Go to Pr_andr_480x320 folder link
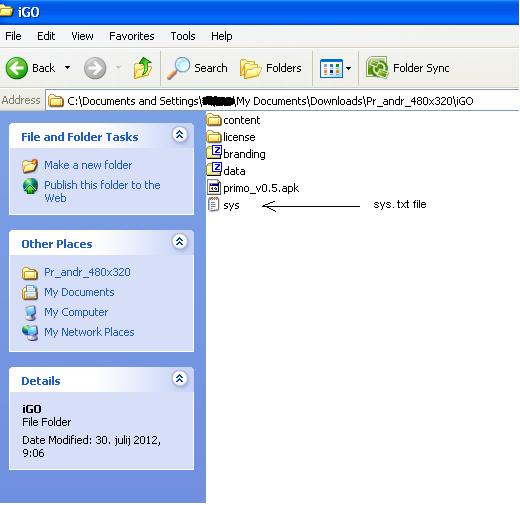Screen dimensions: 520x505 tap(87, 272)
